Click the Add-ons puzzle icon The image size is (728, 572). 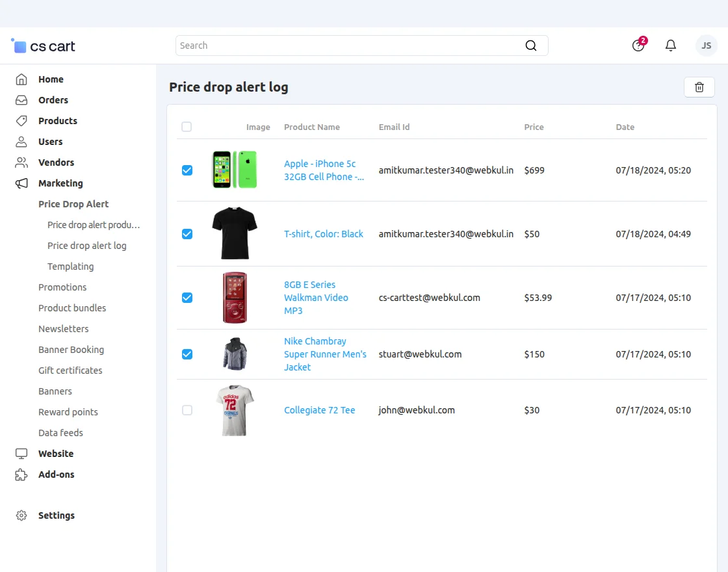coord(21,474)
